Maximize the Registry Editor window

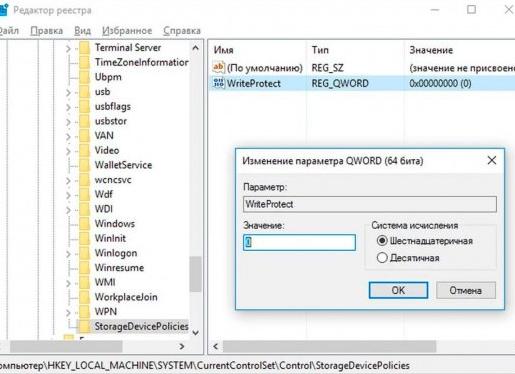click(471, 9)
